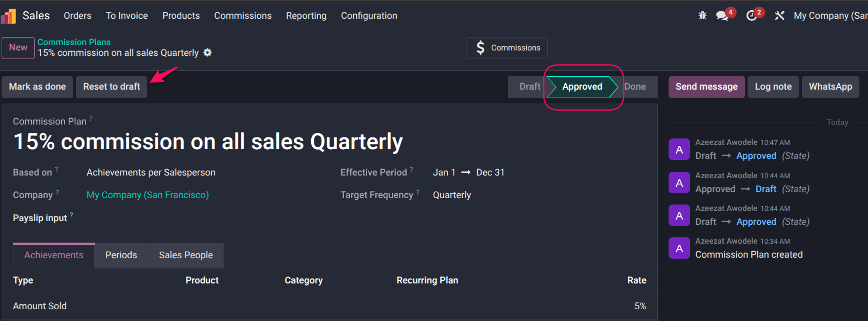868x321 pixels.
Task: Set status to Draft in the statusbar
Action: (x=529, y=87)
